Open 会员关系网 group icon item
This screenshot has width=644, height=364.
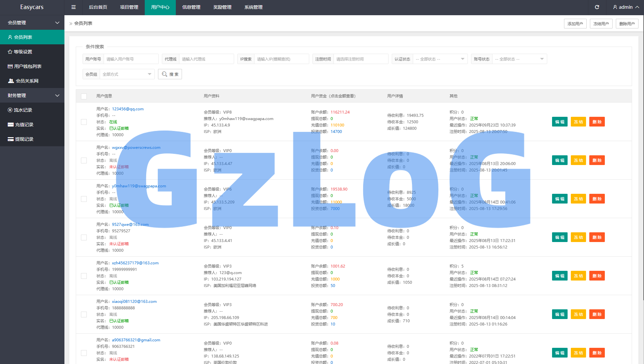click(x=11, y=81)
